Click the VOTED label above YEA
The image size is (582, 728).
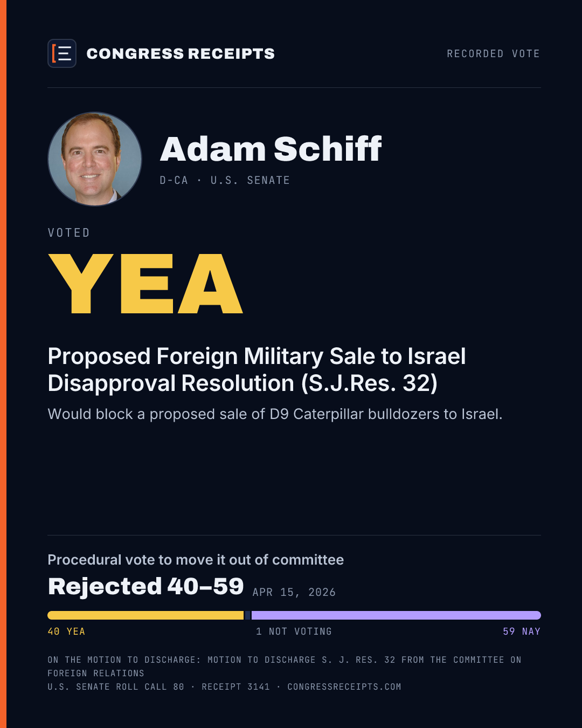tap(69, 233)
